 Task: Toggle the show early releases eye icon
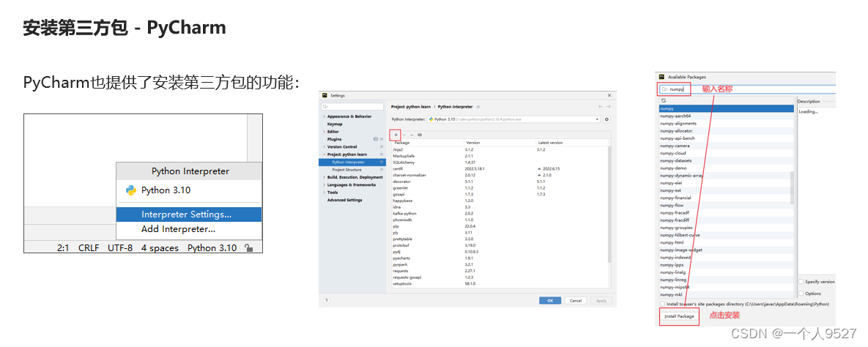420,135
